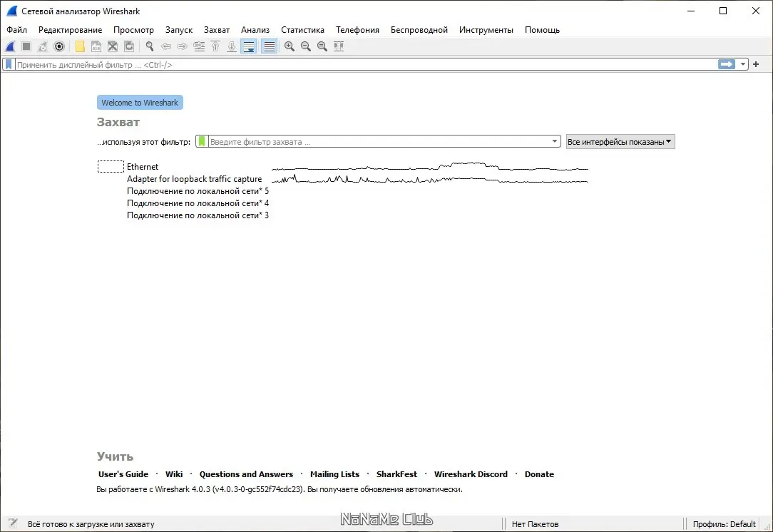Go forward to next packet arrow
Screen dimensions: 773x532
pyautogui.click(x=183, y=46)
